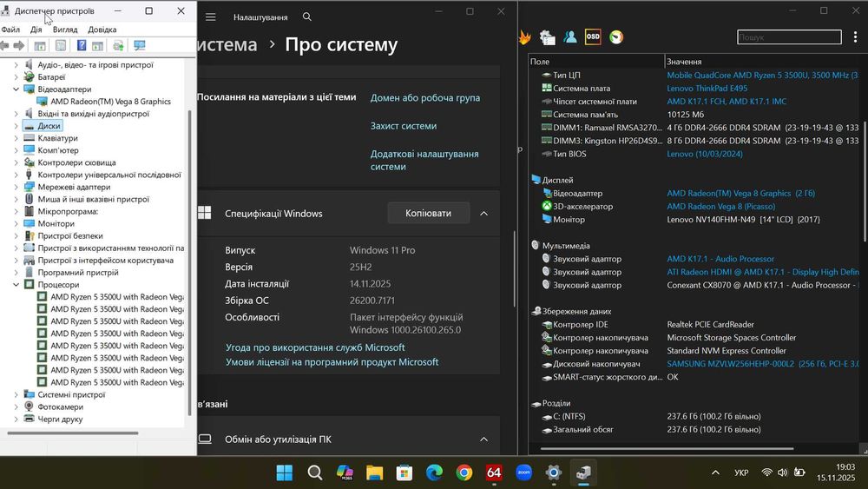Click the round gauge icon in AIDA64 toolbar
The image size is (868, 489).
pyautogui.click(x=616, y=37)
